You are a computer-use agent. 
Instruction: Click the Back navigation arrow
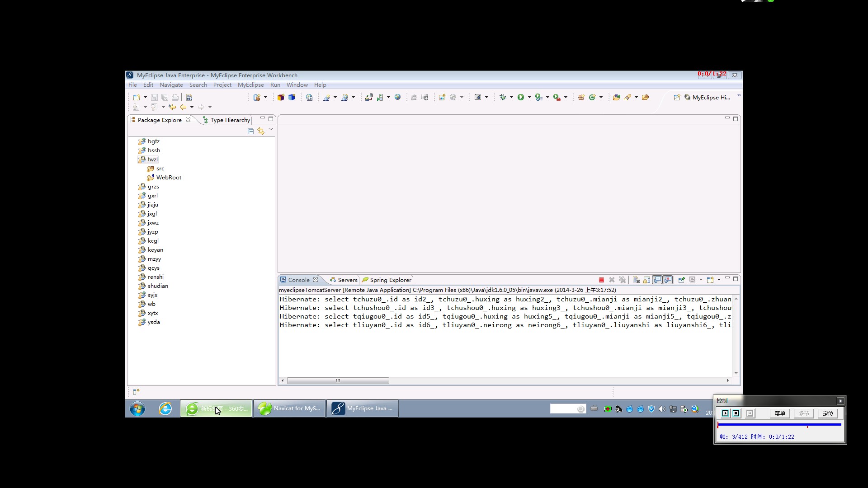[183, 107]
